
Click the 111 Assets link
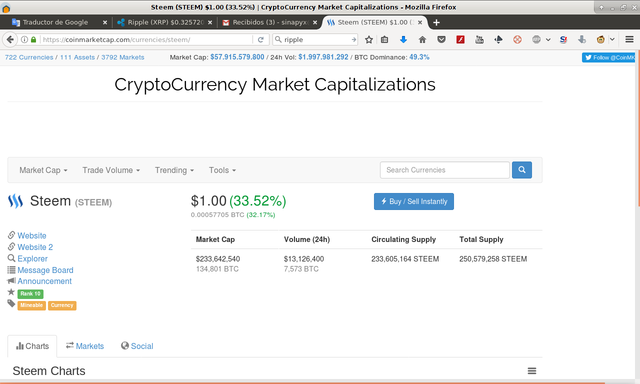click(x=78, y=58)
